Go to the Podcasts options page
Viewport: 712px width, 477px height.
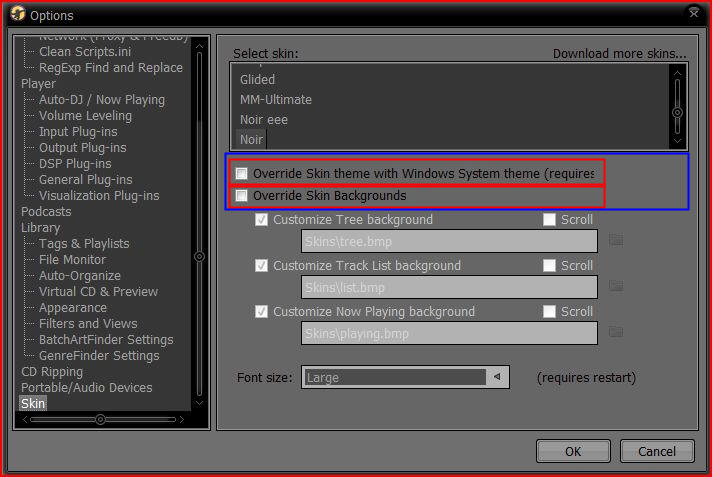click(x=46, y=212)
